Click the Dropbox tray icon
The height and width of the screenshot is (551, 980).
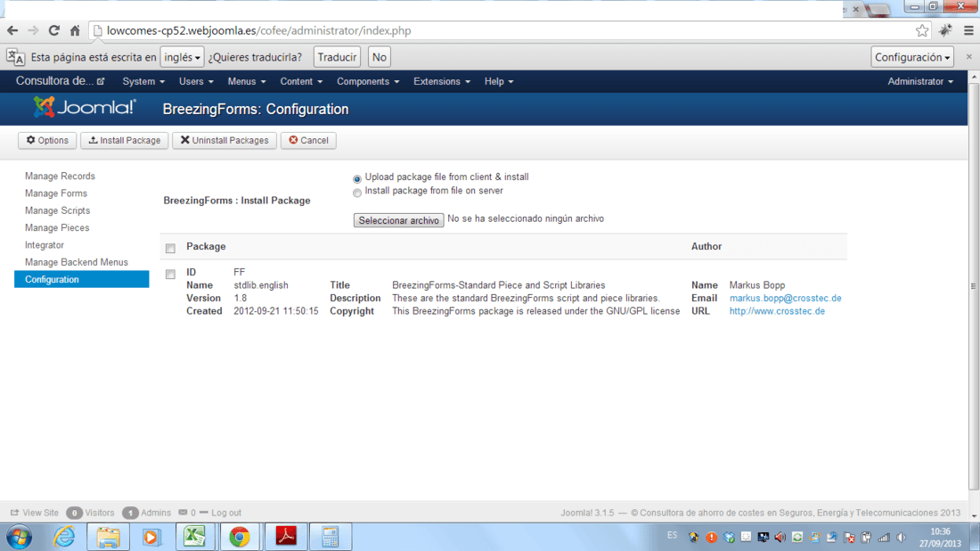click(729, 538)
